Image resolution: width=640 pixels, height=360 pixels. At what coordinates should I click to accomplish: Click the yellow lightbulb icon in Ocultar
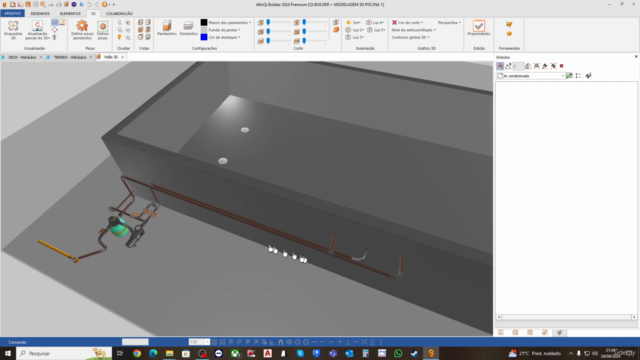click(x=120, y=37)
